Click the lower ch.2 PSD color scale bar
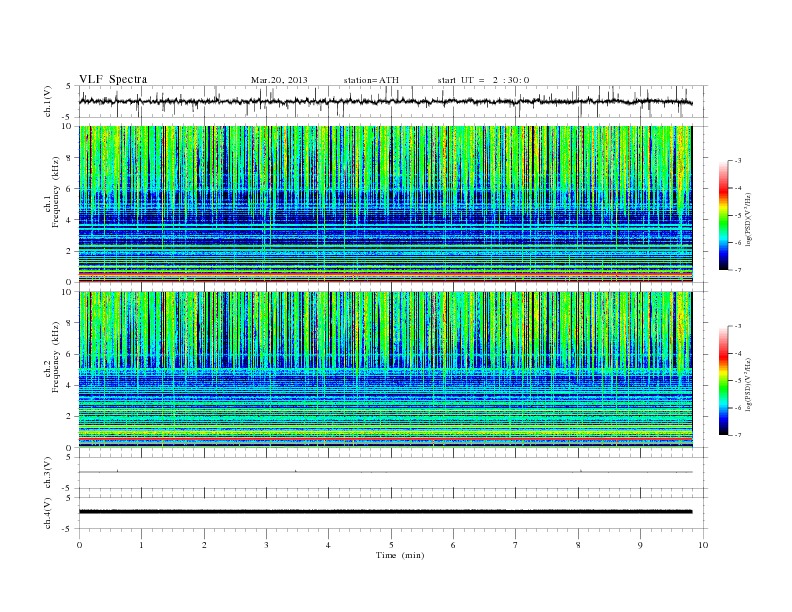Viewport: 792px width, 612px height. pos(723,380)
